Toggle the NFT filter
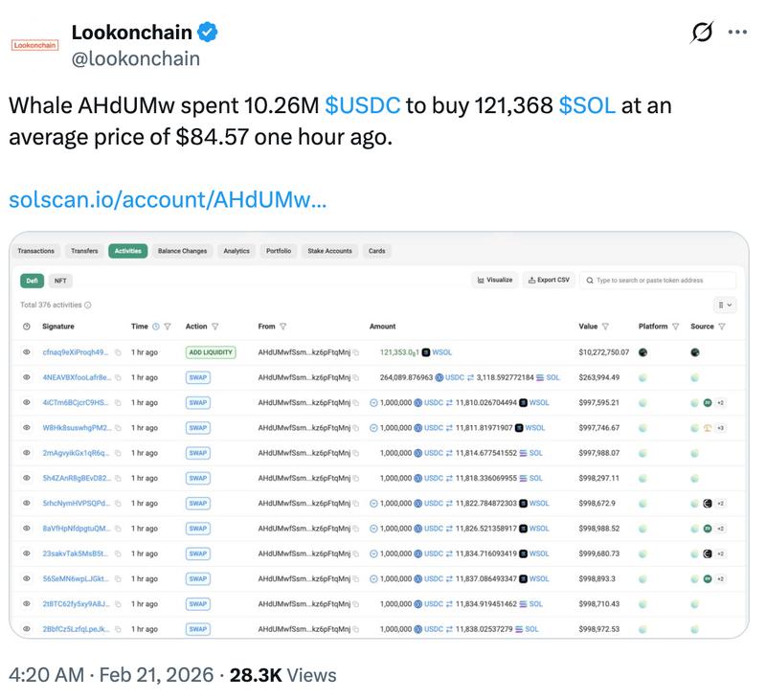 click(x=59, y=281)
